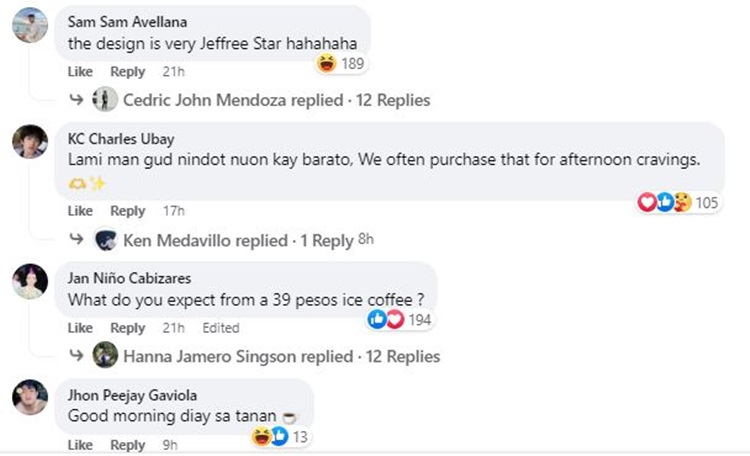View the 194 reactions on Jan's comment
750x456 pixels.
pos(398,319)
